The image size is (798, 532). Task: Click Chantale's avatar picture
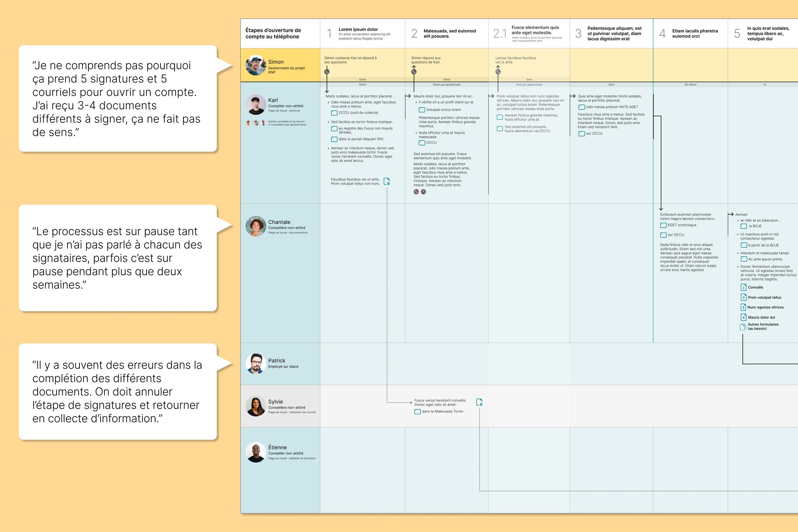(256, 226)
